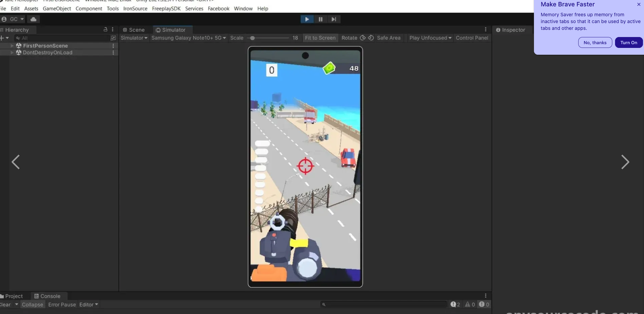This screenshot has height=314, width=644.
Task: Open the GameObject menu
Action: coord(57,8)
